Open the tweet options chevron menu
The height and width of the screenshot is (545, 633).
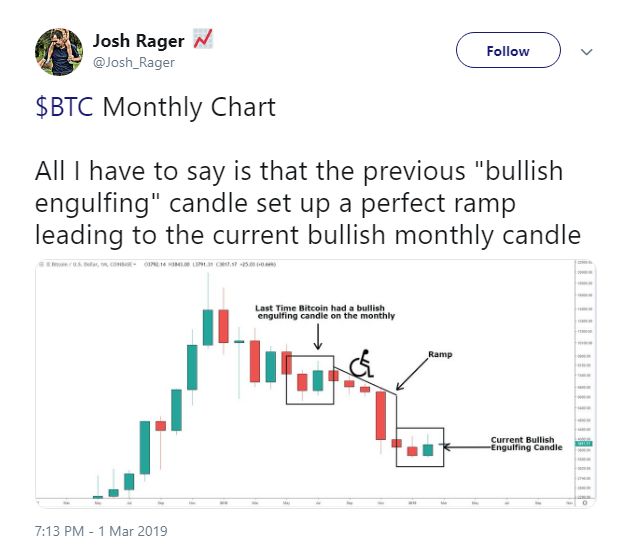[x=587, y=51]
